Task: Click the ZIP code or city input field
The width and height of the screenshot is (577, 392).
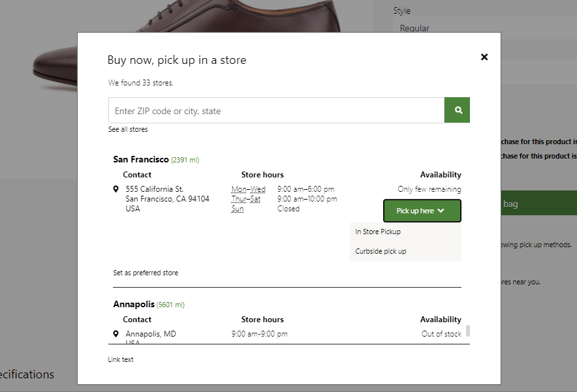Action: coord(274,110)
